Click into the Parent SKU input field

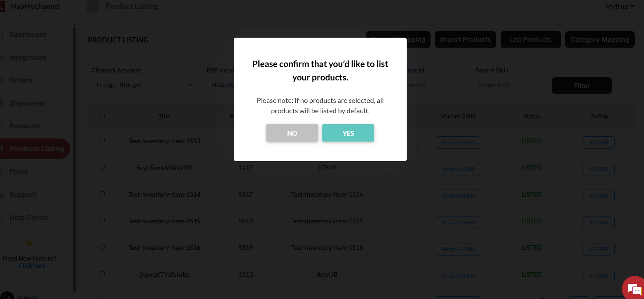click(506, 85)
